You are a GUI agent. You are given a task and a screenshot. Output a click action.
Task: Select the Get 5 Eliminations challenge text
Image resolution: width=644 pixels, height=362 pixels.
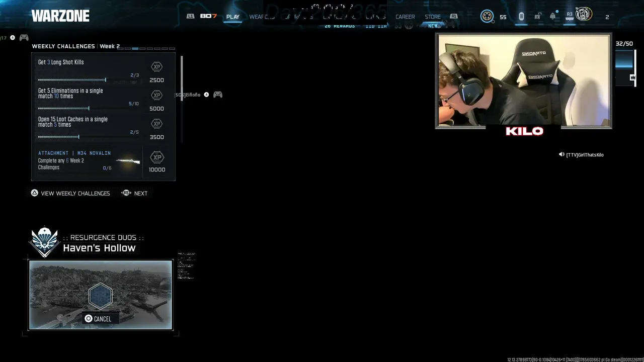[x=70, y=94]
